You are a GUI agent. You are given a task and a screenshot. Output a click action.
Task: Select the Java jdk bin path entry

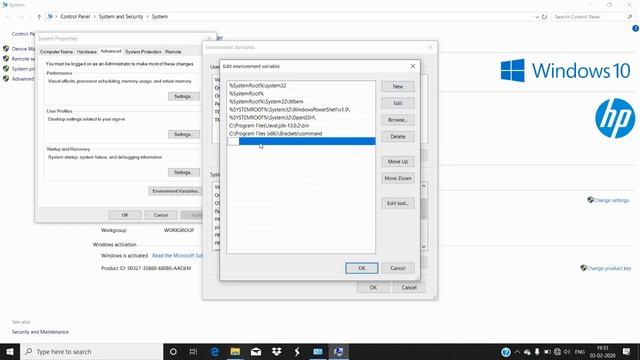[x=301, y=126]
